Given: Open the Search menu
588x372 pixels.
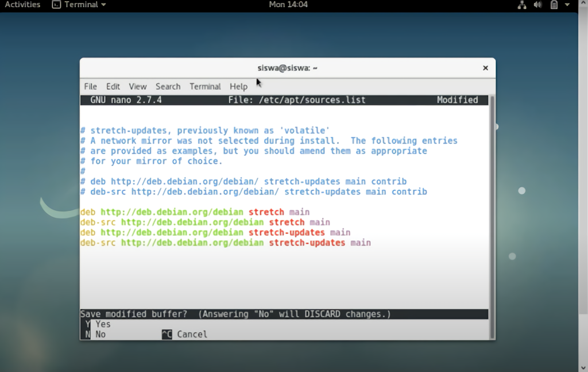Looking at the screenshot, I should pyautogui.click(x=168, y=86).
